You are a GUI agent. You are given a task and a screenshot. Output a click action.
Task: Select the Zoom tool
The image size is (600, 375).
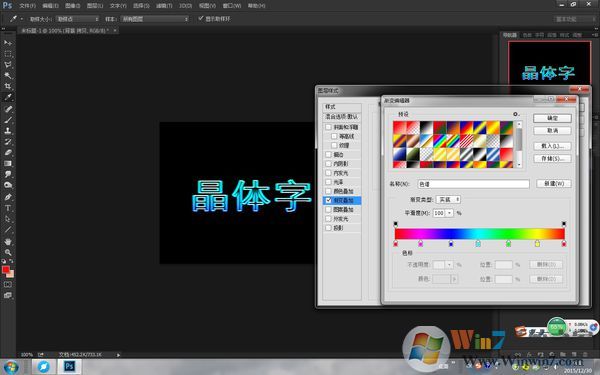pyautogui.click(x=8, y=252)
